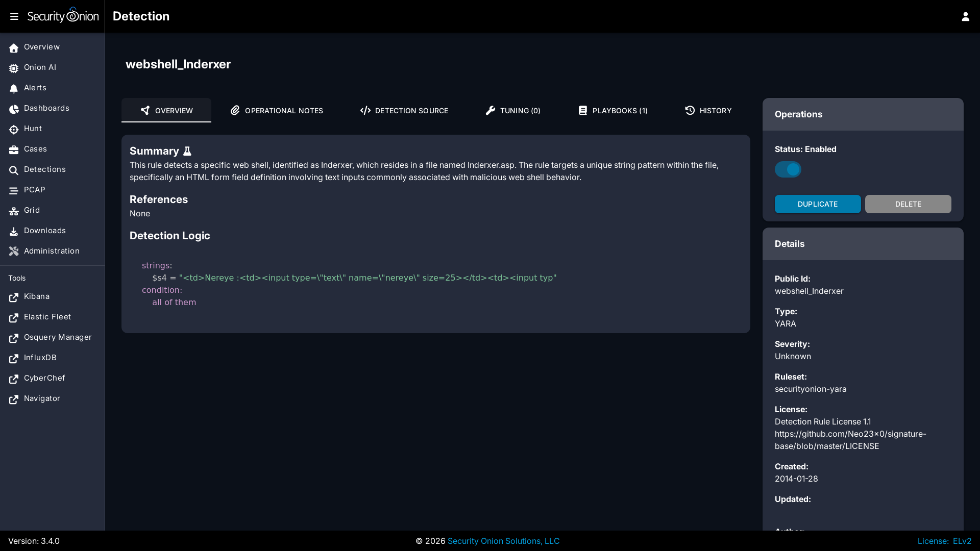Click the Grid nodes icon
This screenshot has width=980, height=551.
[x=14, y=211]
